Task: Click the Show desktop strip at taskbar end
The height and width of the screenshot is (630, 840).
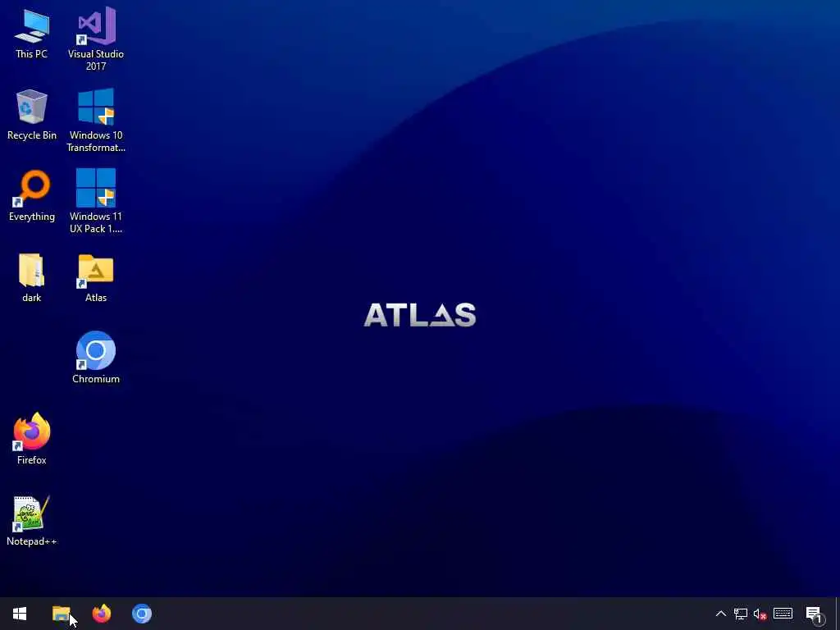Action: 838,614
